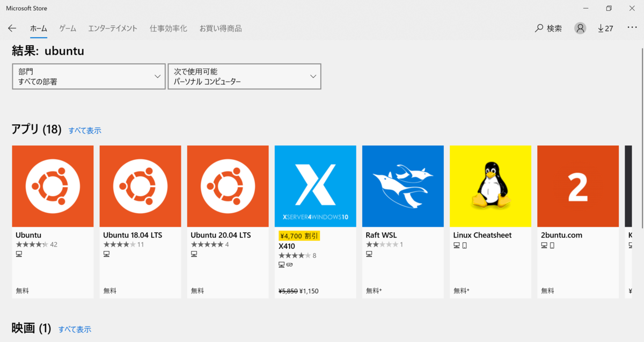This screenshot has height=342, width=644.
Task: Click the PC icon under Linux Cheatsheet
Action: tap(456, 246)
